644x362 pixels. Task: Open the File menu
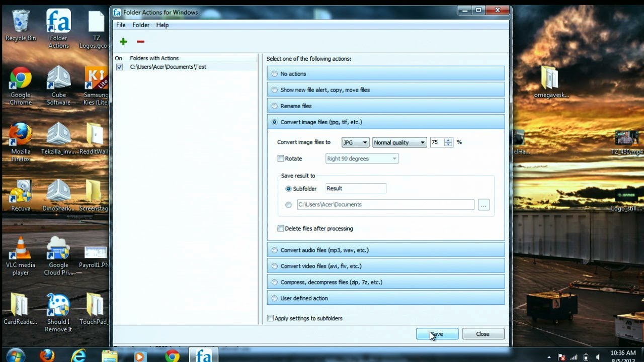[121, 25]
